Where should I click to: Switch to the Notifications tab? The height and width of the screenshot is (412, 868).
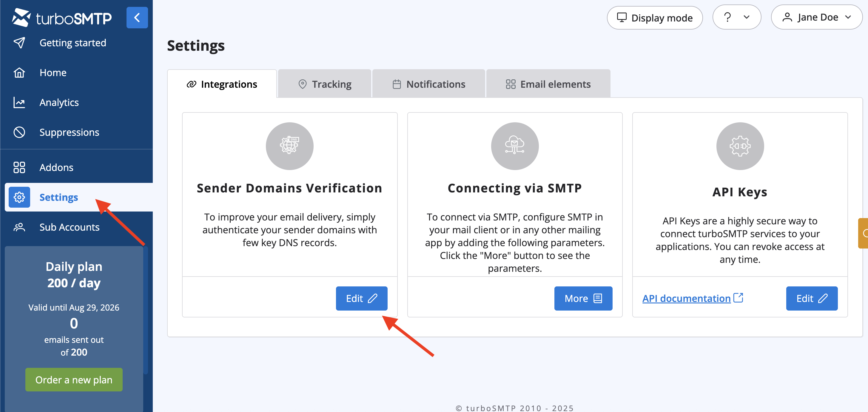428,84
